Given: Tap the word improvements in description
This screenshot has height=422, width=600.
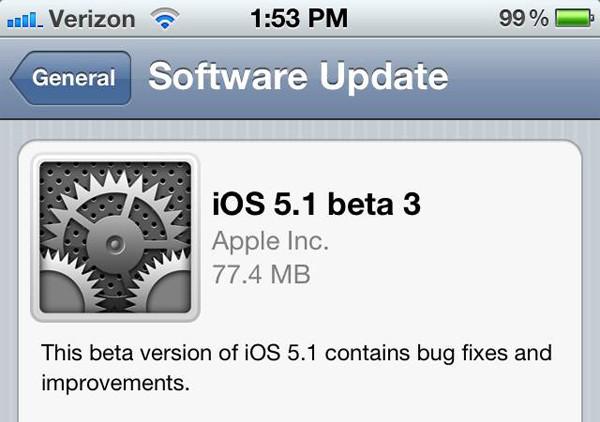Looking at the screenshot, I should tap(116, 383).
